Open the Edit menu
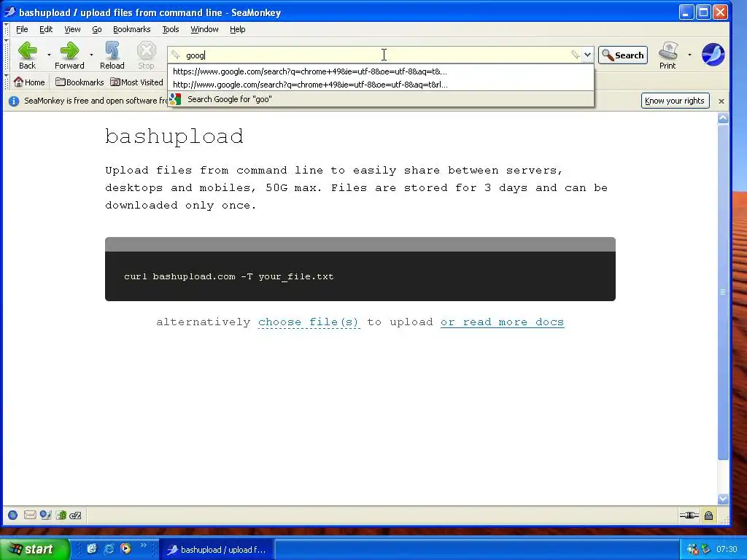Image resolution: width=747 pixels, height=560 pixels. (46, 29)
